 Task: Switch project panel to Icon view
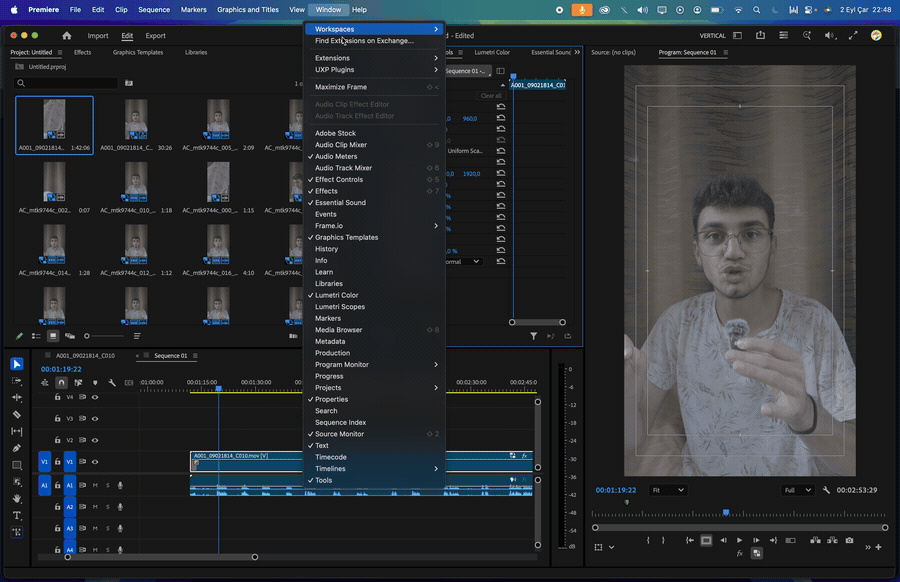pyautogui.click(x=53, y=336)
